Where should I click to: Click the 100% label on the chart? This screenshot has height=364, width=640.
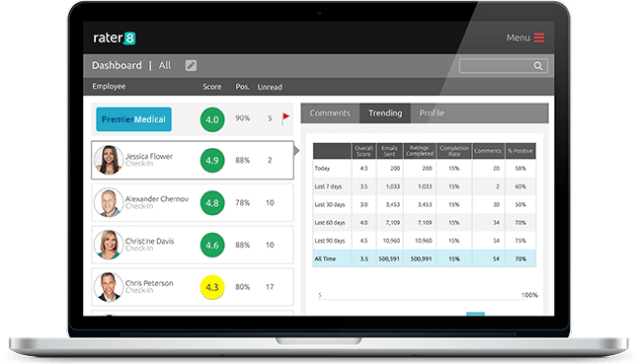click(529, 295)
